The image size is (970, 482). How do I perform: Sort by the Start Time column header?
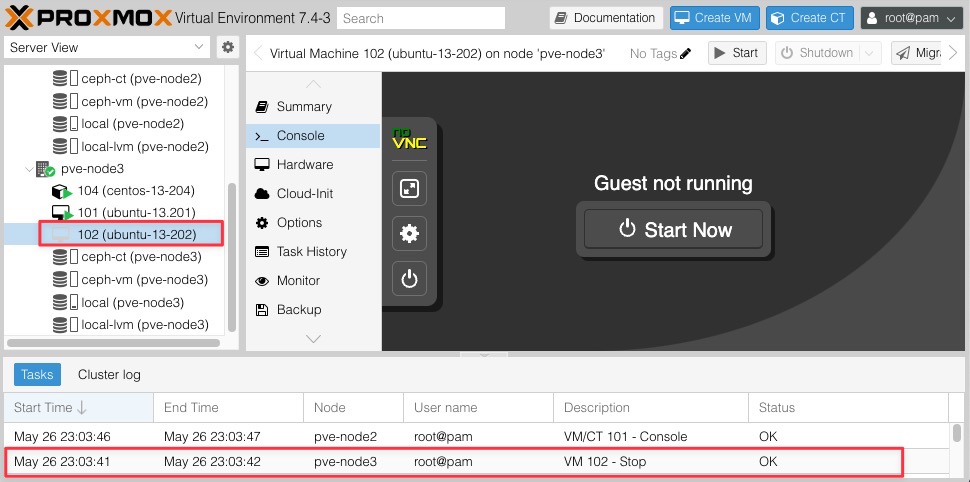coord(79,408)
